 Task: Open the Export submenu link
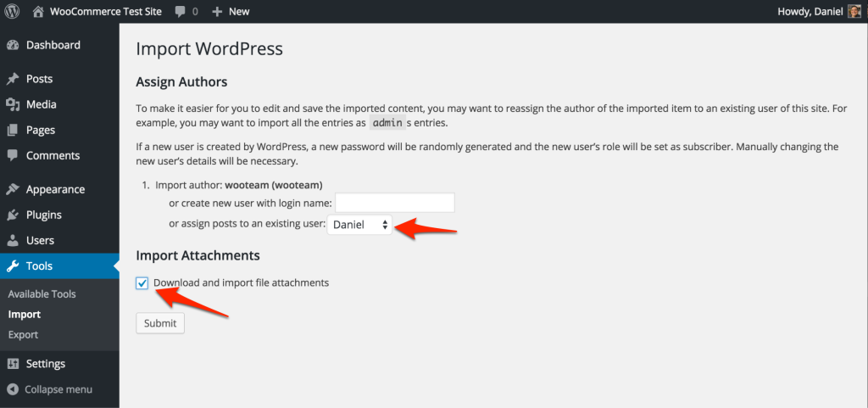click(x=23, y=335)
